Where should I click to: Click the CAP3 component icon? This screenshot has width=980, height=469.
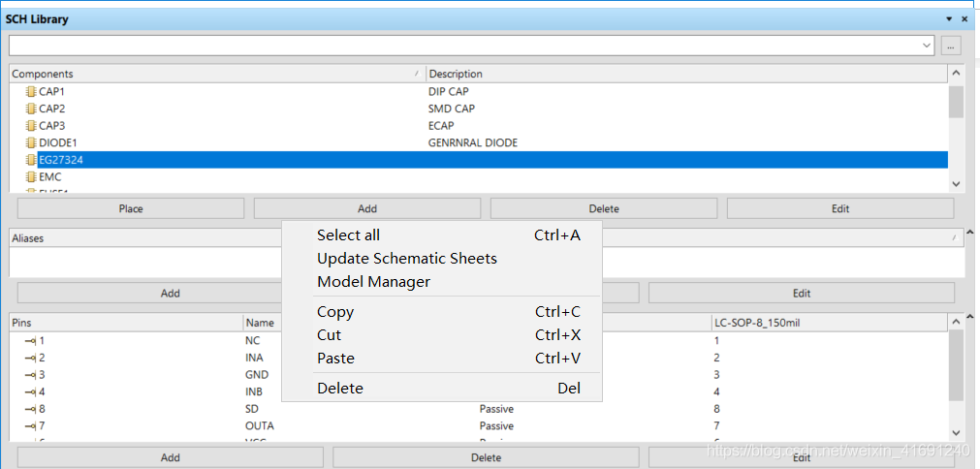point(30,126)
